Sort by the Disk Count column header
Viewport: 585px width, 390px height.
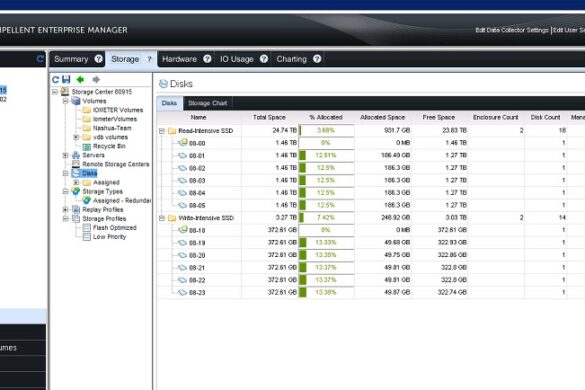coord(545,117)
